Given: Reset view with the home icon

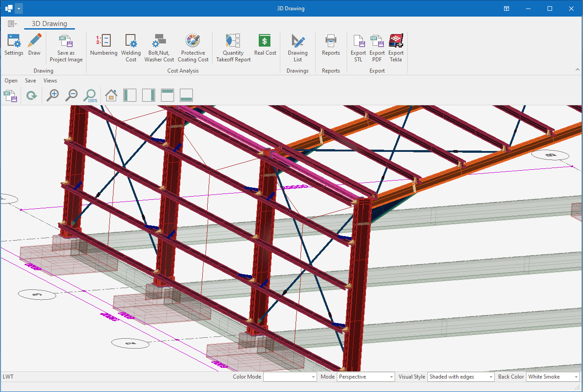Looking at the screenshot, I should (x=111, y=95).
